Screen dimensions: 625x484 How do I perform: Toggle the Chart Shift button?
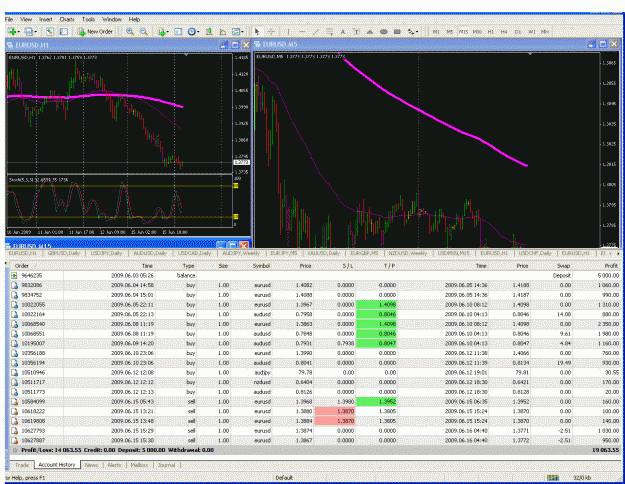(222, 31)
